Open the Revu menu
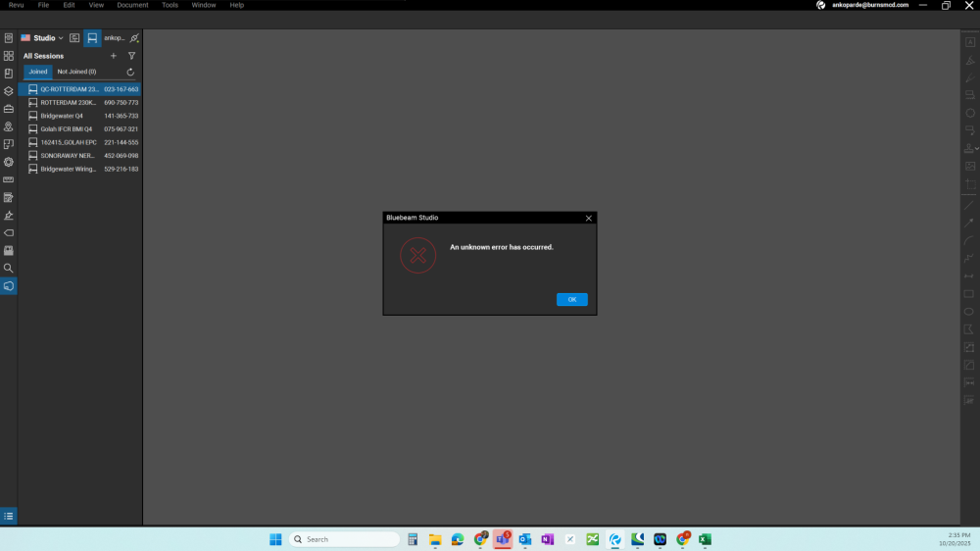980x551 pixels. [x=17, y=5]
